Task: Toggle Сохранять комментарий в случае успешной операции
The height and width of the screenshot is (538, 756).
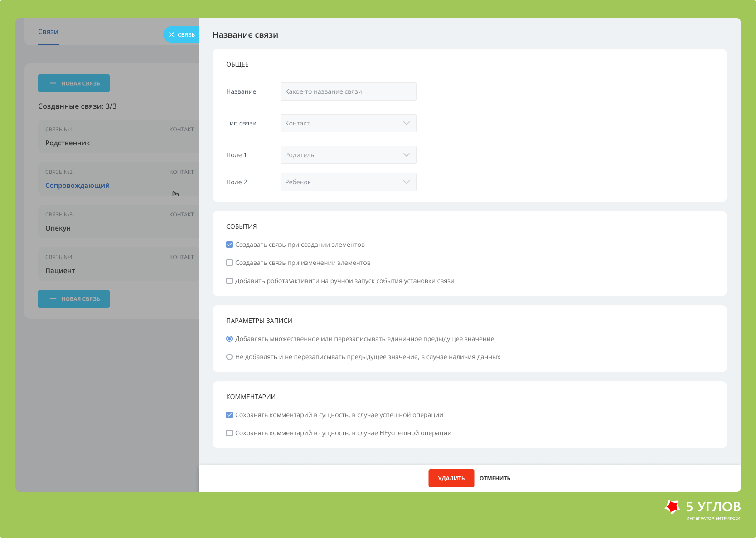Action: (229, 415)
